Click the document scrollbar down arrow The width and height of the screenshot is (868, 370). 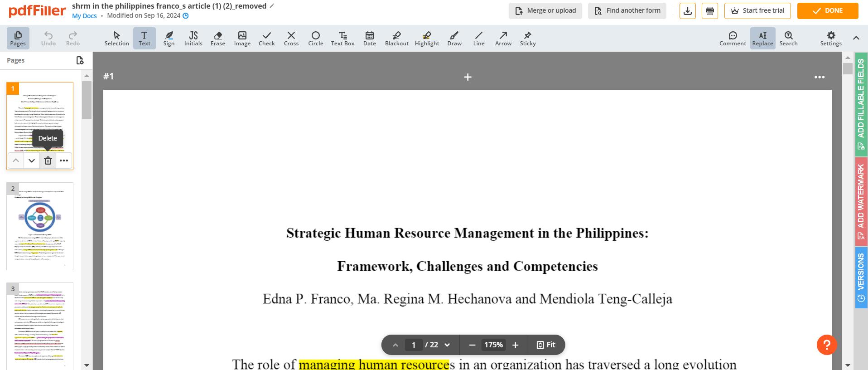tap(848, 365)
